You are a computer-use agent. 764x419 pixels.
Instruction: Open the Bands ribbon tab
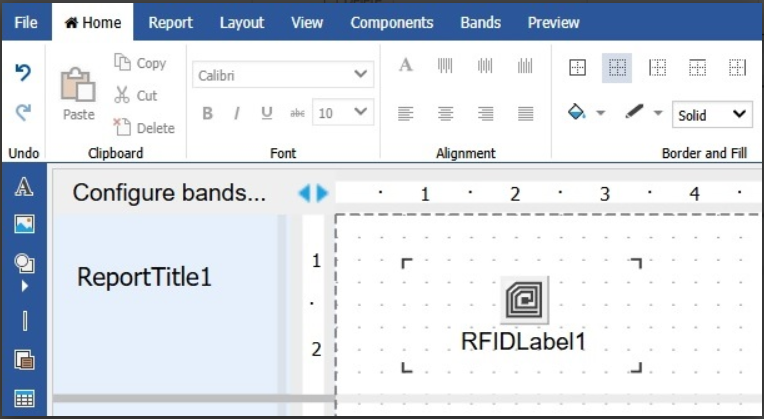[x=481, y=22]
